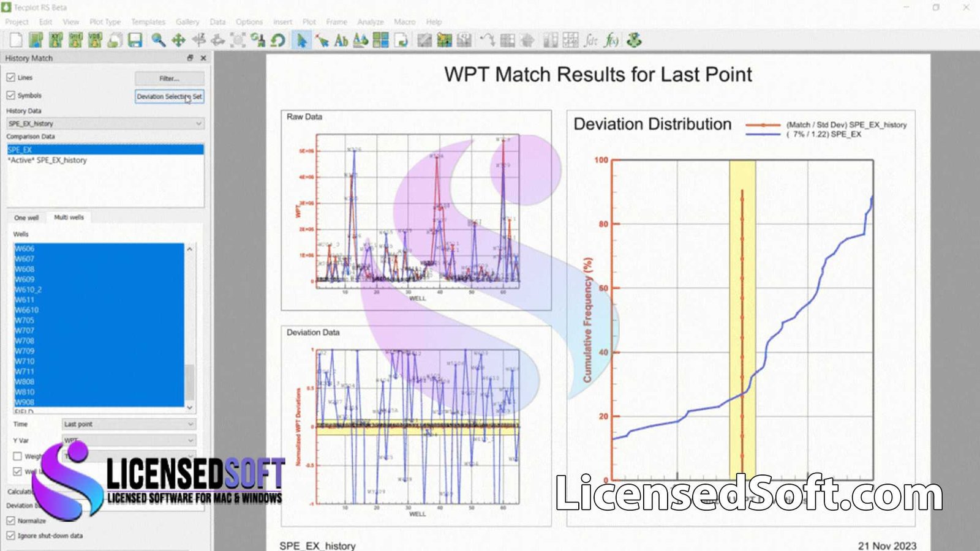Screen dimensions: 980x551
Task: Switch to the One well tab
Action: click(26, 218)
